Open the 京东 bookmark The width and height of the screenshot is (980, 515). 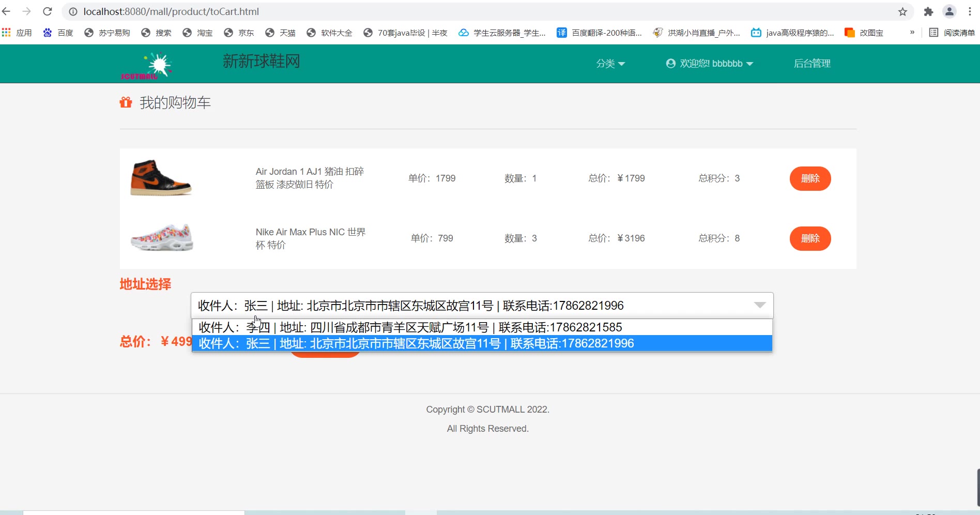239,33
